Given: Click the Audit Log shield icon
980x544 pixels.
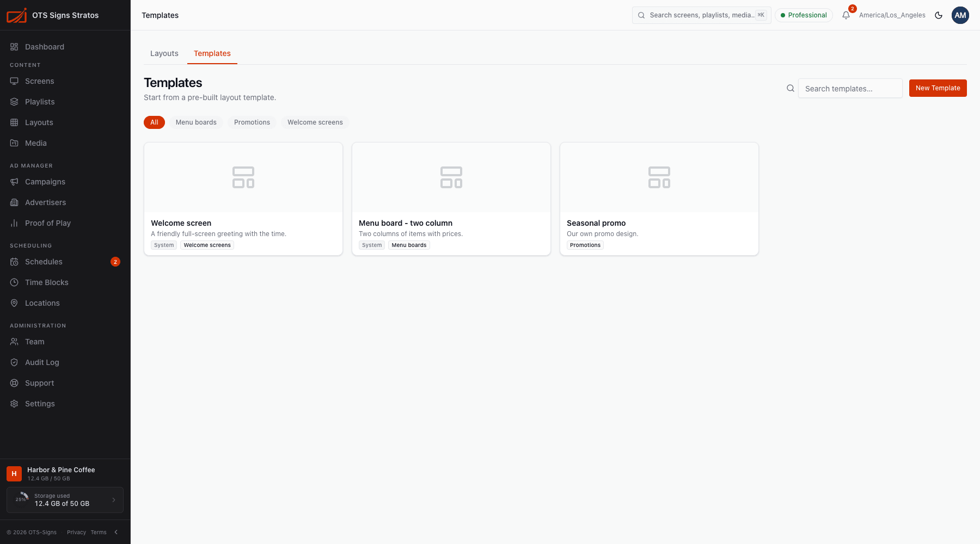Looking at the screenshot, I should (x=14, y=362).
